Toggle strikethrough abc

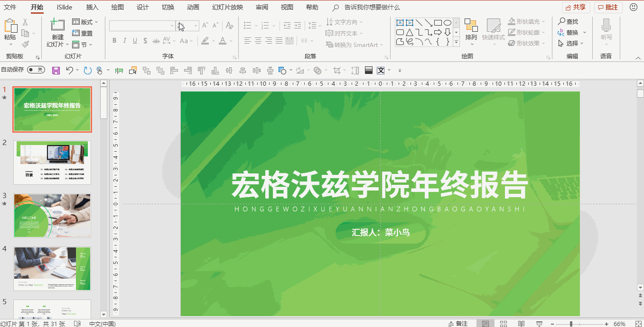[156, 41]
